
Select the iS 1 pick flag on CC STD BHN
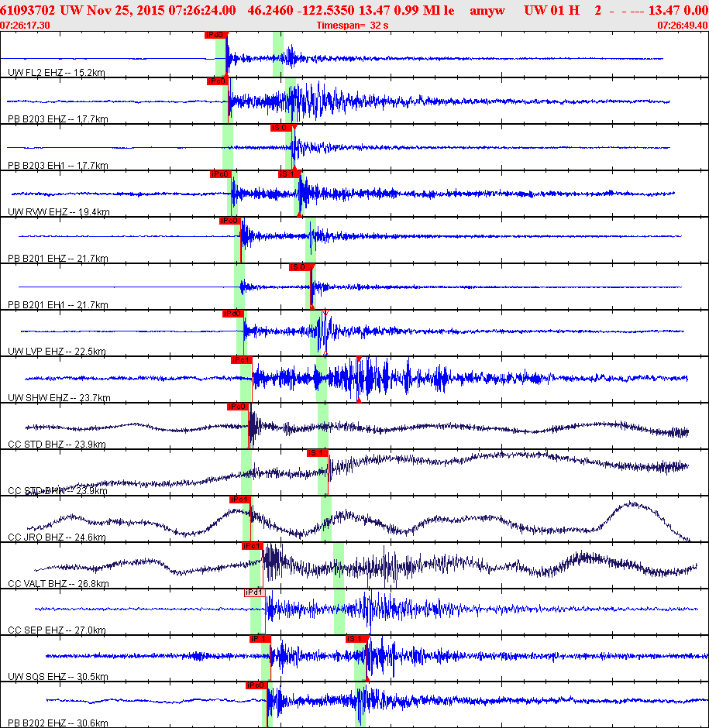[318, 453]
